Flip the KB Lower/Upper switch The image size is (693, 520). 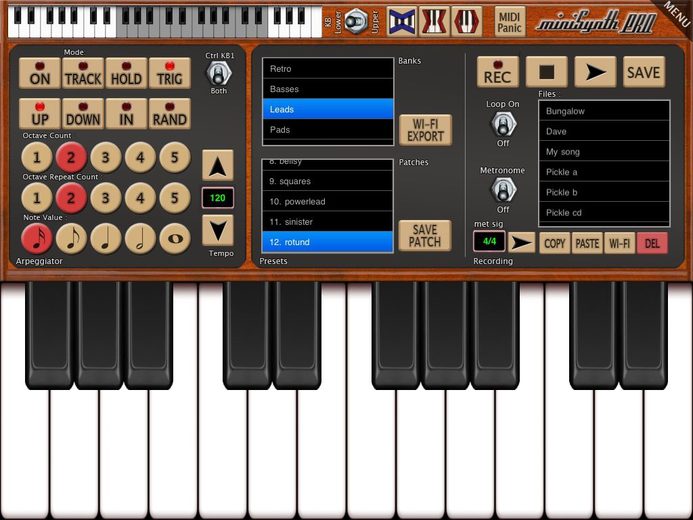click(x=356, y=21)
